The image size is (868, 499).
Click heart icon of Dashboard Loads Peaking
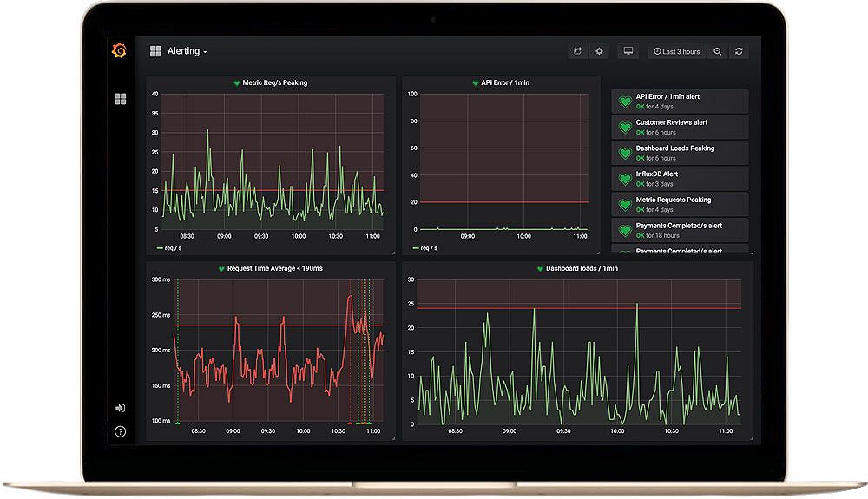coord(625,154)
